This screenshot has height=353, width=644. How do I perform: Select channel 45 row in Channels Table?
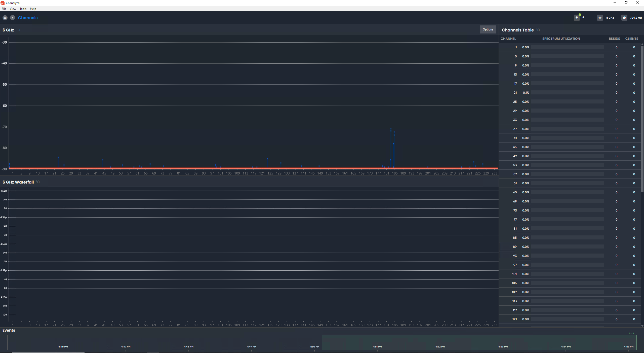coord(570,147)
